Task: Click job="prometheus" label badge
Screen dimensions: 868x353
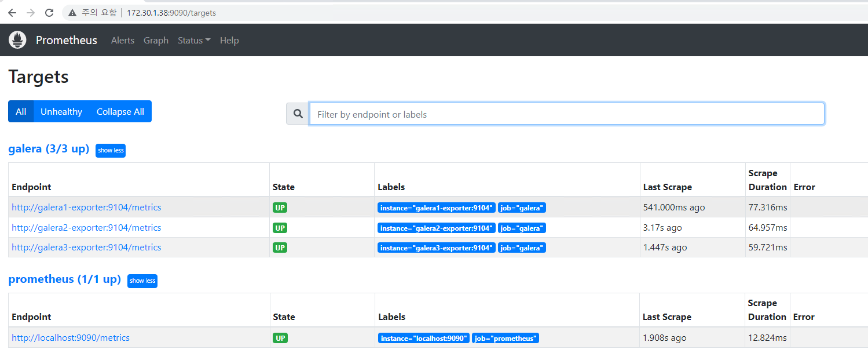Action: coord(506,339)
